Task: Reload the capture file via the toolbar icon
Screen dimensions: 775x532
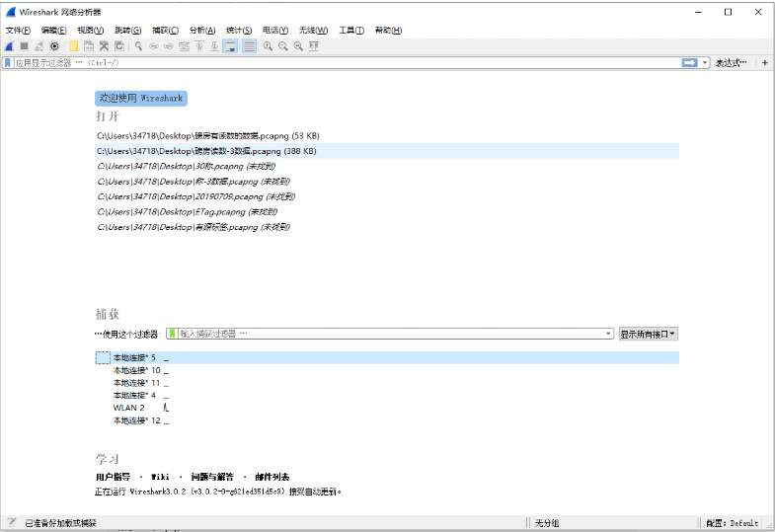Action: coord(119,46)
